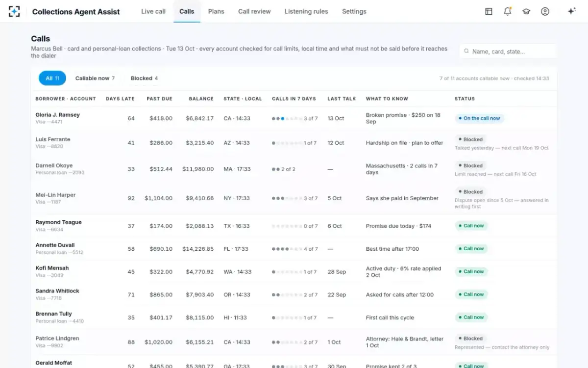Viewport: 588px width, 368px height.
Task: Click Call now for Annette Duvall
Action: point(471,249)
